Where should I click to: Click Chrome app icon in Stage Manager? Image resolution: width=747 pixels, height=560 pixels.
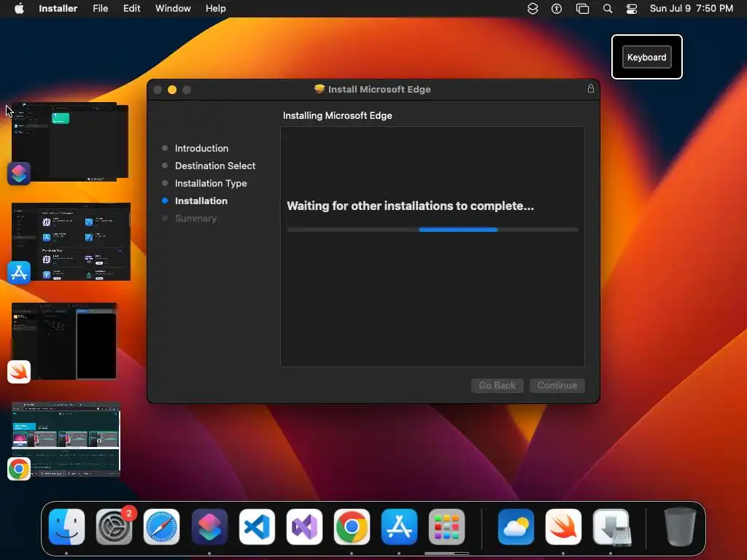pos(19,469)
